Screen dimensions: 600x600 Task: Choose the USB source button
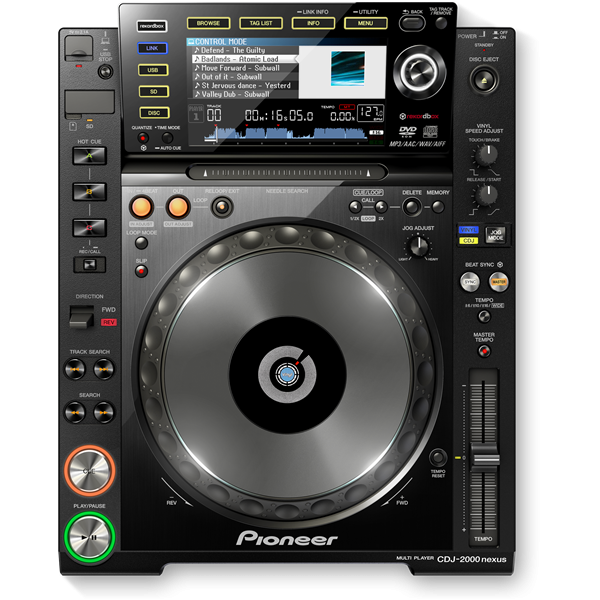click(153, 70)
